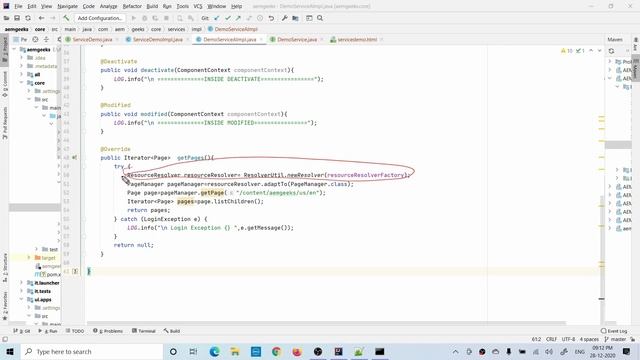Jump to previous highlighted error up arrow

[591, 51]
